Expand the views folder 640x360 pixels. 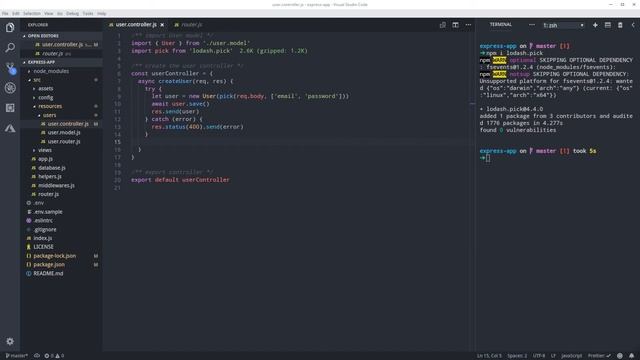pyautogui.click(x=44, y=150)
